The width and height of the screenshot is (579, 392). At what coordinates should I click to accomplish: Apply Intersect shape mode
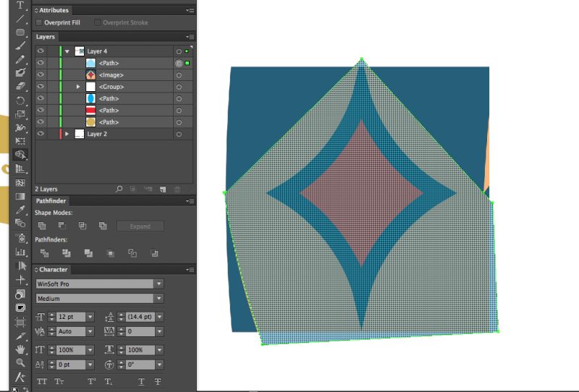[83, 226]
